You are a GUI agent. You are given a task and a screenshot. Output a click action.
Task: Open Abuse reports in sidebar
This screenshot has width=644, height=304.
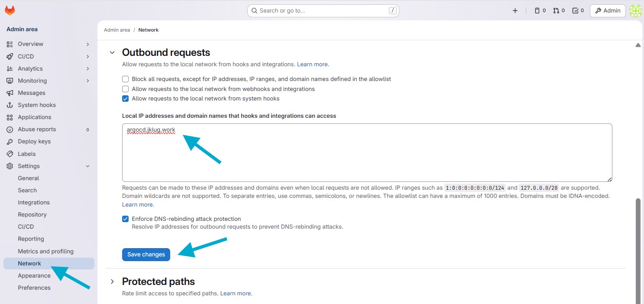point(36,129)
